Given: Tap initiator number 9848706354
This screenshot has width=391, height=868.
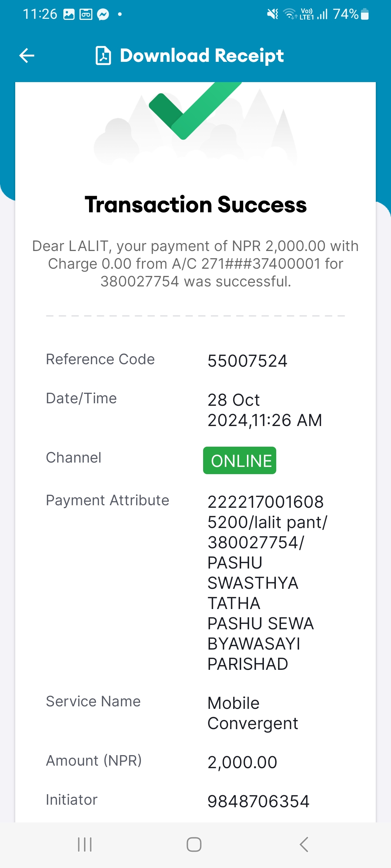Looking at the screenshot, I should [x=258, y=801].
